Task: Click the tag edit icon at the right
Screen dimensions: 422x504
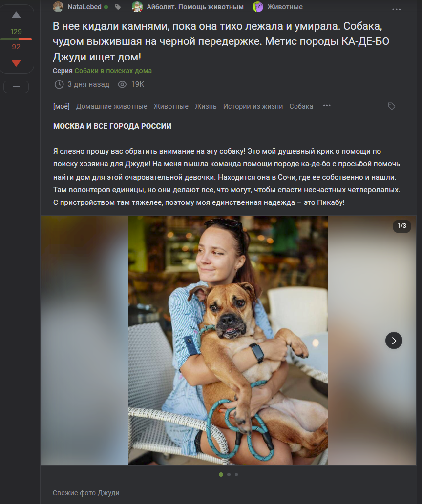Action: 391,106
